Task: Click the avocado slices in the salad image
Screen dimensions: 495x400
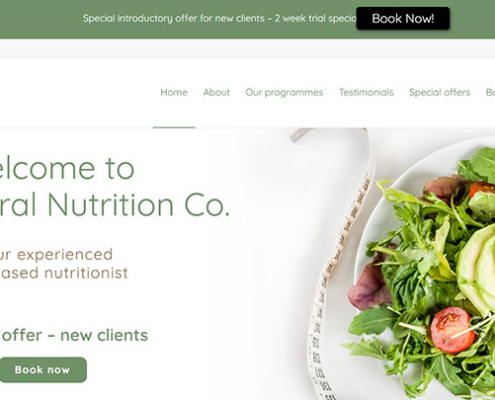Action: coord(477,267)
